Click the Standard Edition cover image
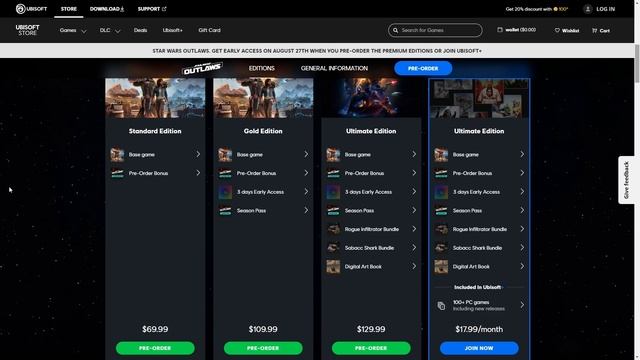640x360 pixels. (155, 98)
